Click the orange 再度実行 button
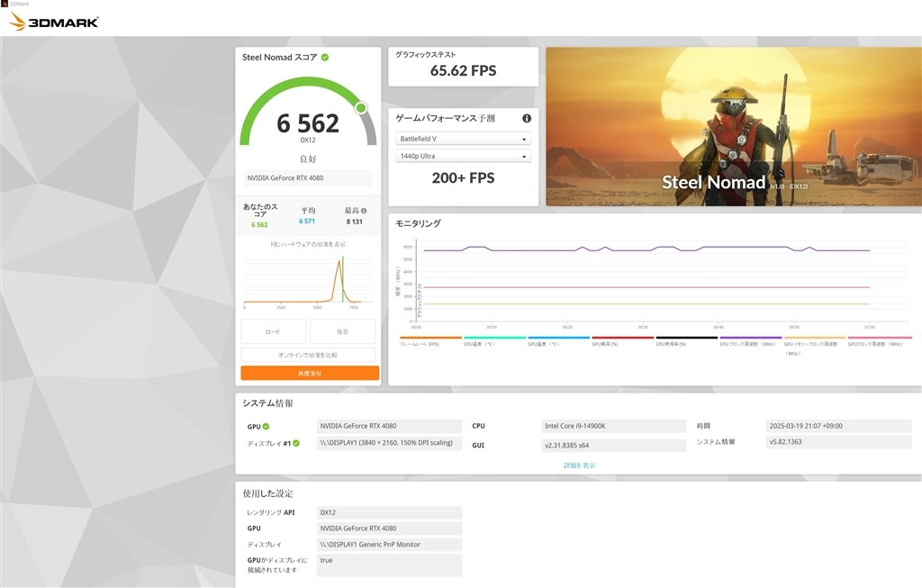The width and height of the screenshot is (922, 588). [x=310, y=374]
